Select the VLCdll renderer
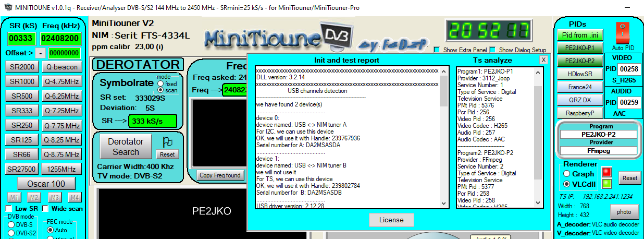This screenshot has height=239, width=644. click(566, 184)
